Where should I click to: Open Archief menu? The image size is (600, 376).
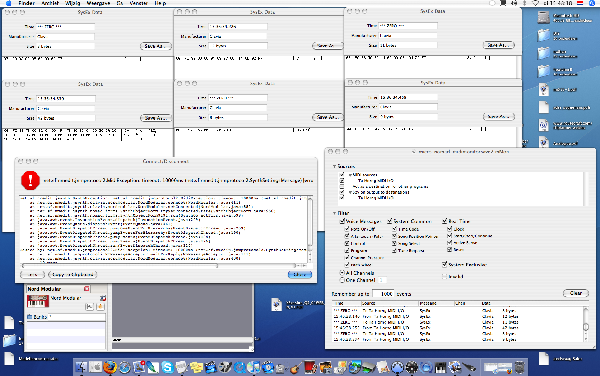pos(50,3)
